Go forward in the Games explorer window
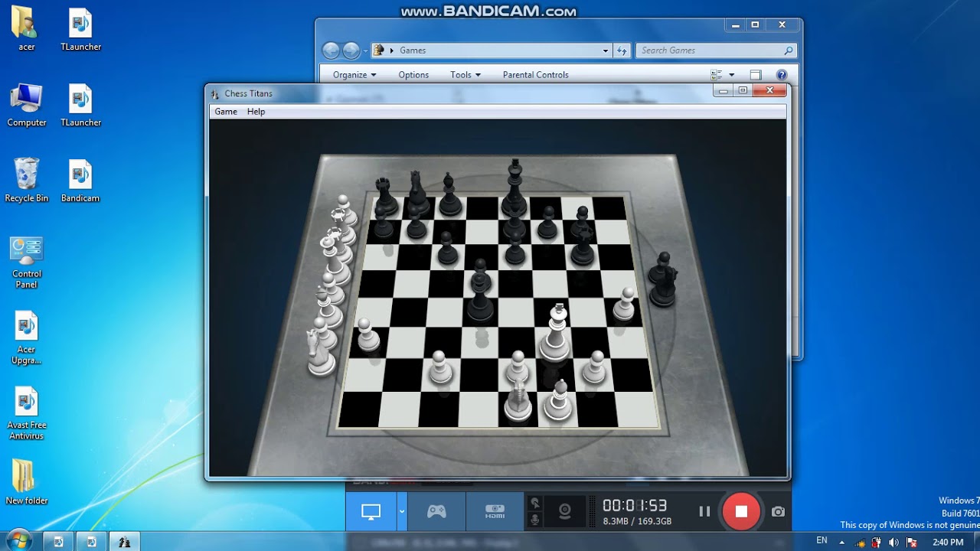 click(x=351, y=51)
